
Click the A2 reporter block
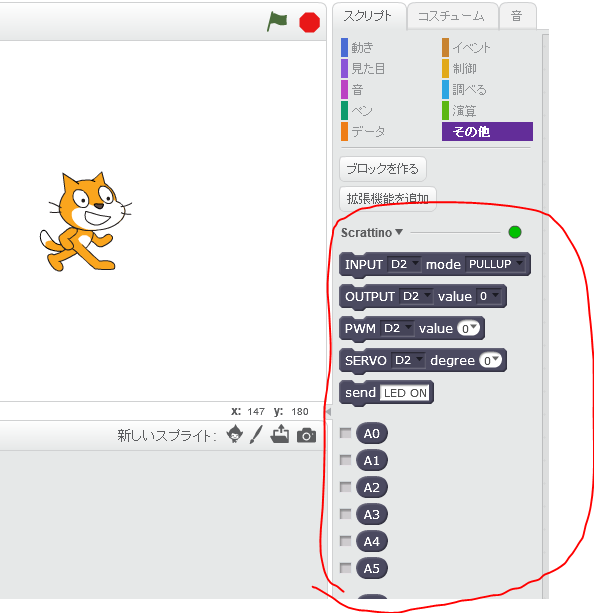click(x=371, y=488)
